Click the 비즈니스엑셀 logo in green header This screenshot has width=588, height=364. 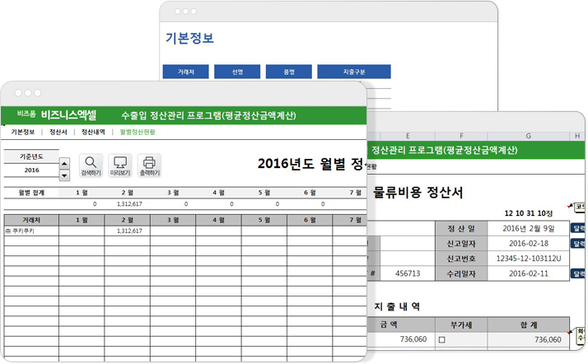pos(68,114)
